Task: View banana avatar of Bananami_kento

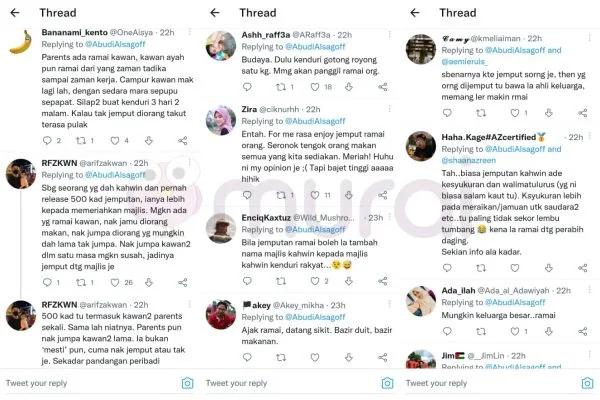Action: click(21, 42)
